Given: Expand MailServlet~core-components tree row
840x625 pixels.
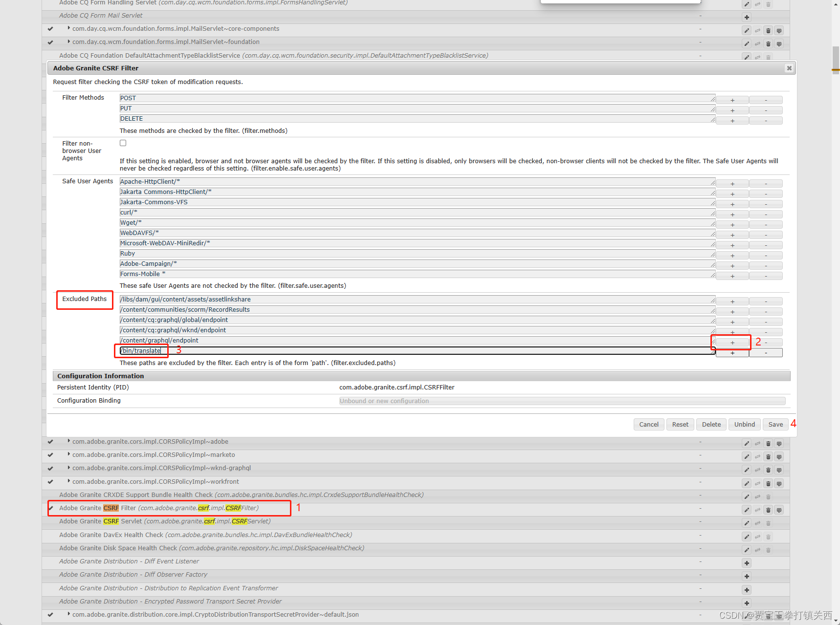Looking at the screenshot, I should [69, 28].
